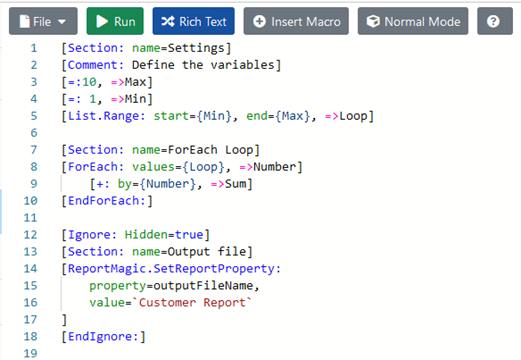Click the play triangle icon on Run
521x360 pixels.
pyautogui.click(x=102, y=22)
